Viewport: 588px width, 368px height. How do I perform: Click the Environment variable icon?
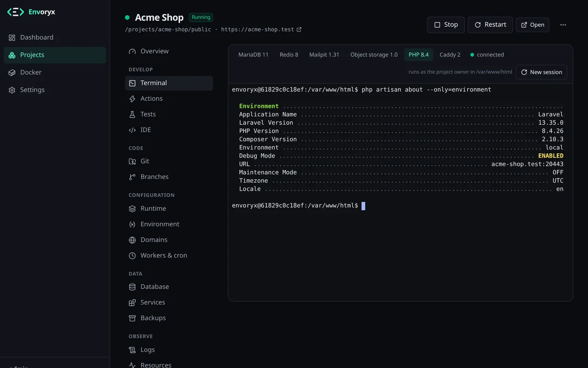[132, 224]
